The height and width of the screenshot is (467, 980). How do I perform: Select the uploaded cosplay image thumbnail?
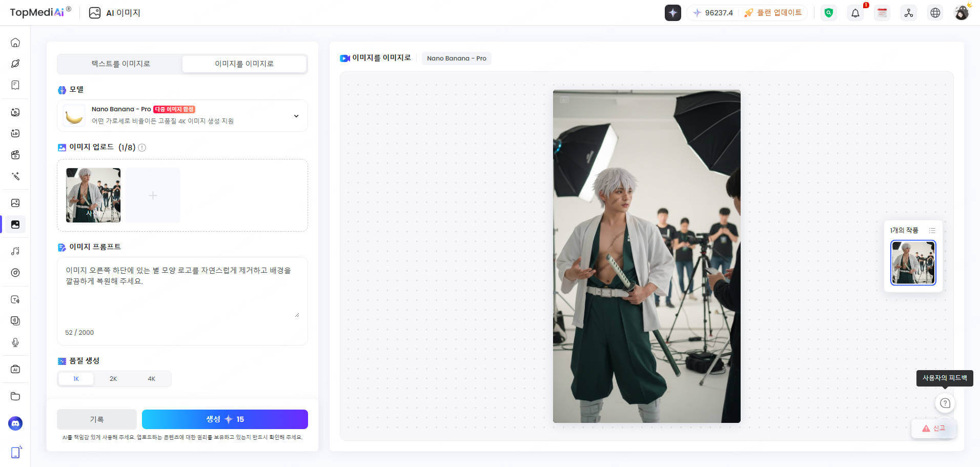93,195
